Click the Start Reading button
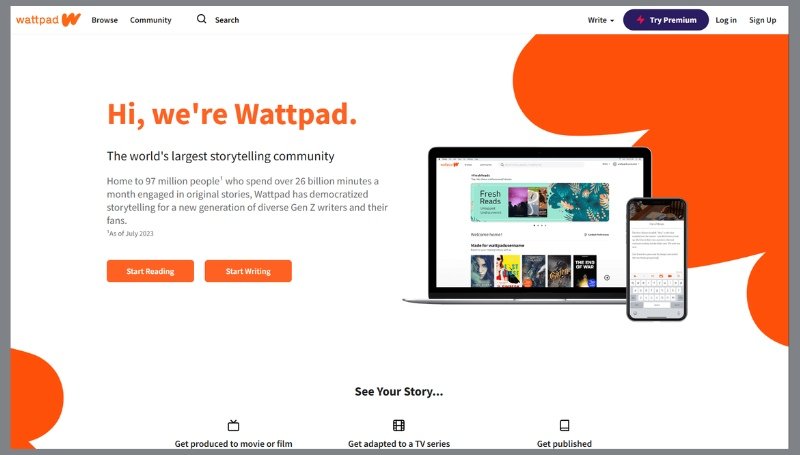 click(150, 271)
